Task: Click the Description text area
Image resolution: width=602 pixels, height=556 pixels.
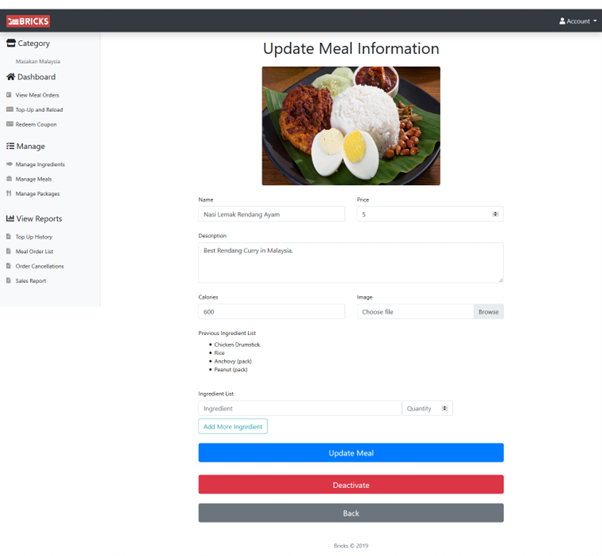Action: 351,263
